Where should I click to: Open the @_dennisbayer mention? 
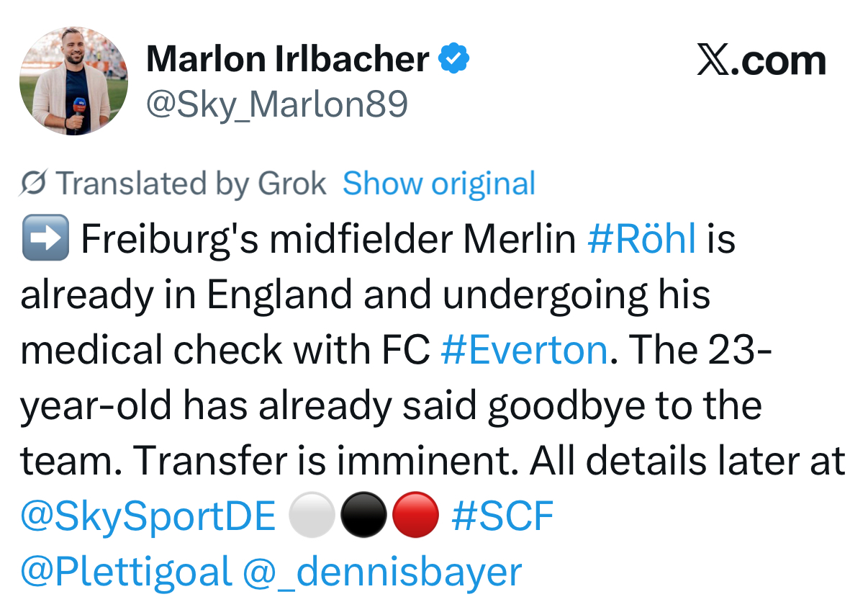tap(382, 572)
